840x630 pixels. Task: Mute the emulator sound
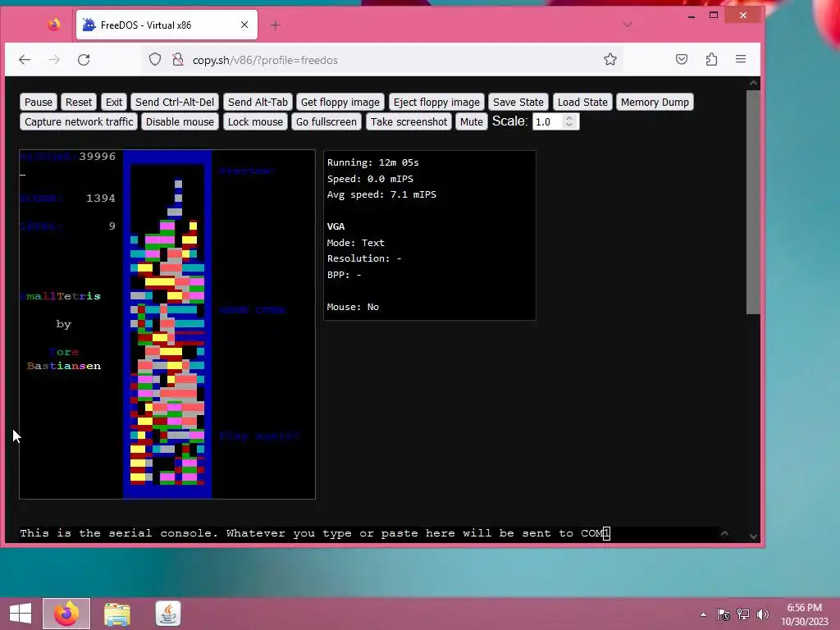pos(472,121)
